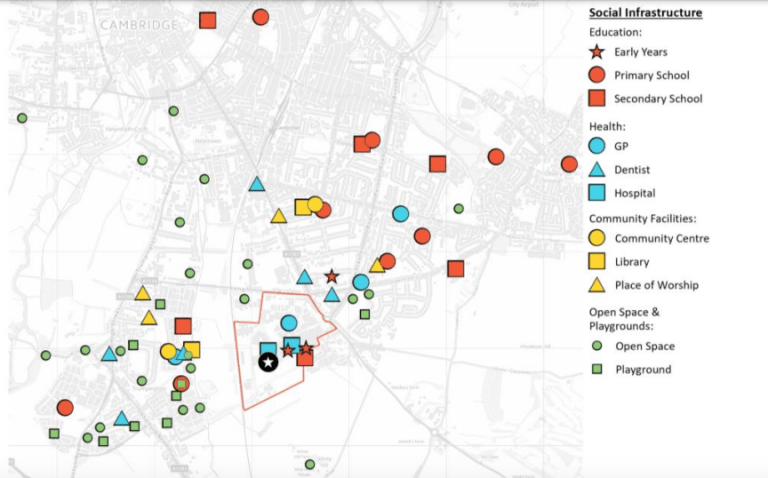
Task: Select the Open Space legend icon
Action: click(x=597, y=346)
